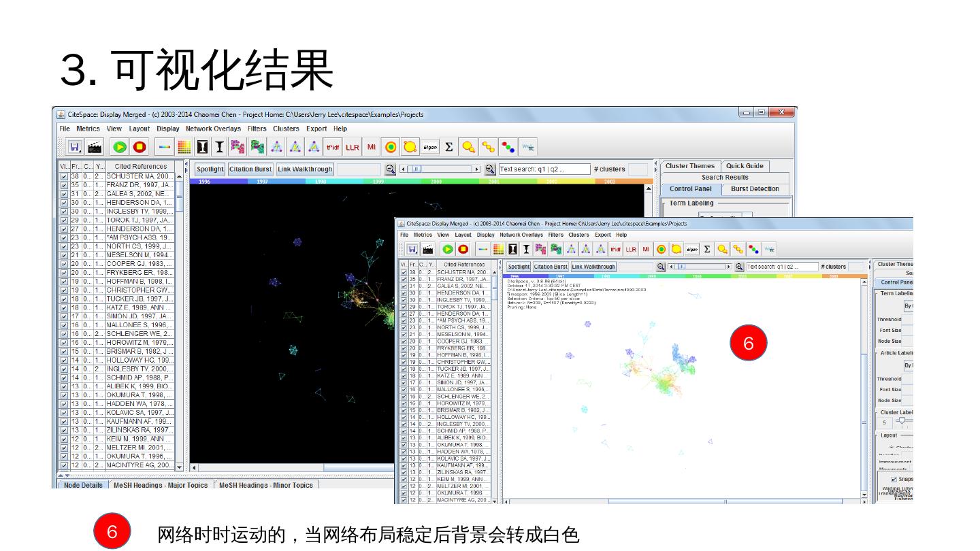Click the red stop icon in the back window
Viewport: 980px width, 551px height.
click(140, 147)
